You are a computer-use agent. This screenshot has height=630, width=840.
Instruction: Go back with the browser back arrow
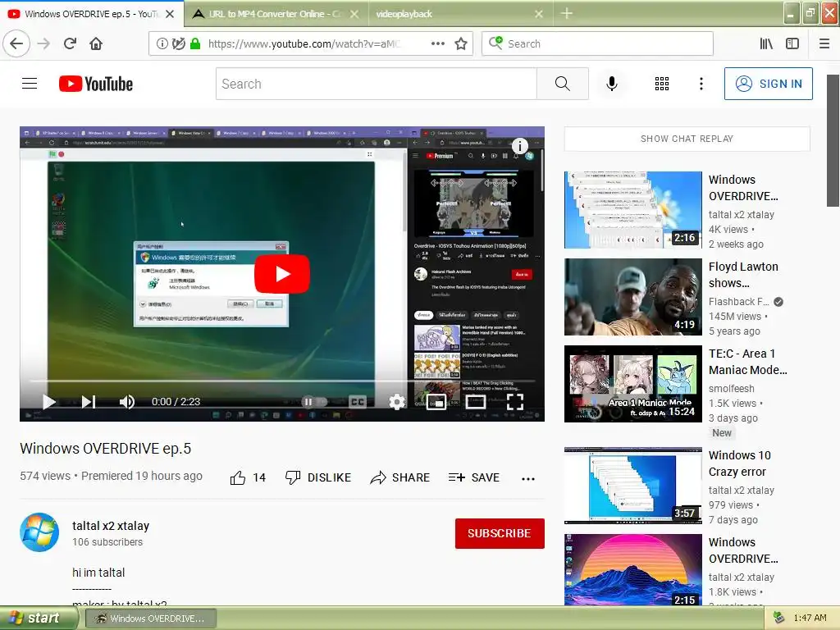point(16,43)
